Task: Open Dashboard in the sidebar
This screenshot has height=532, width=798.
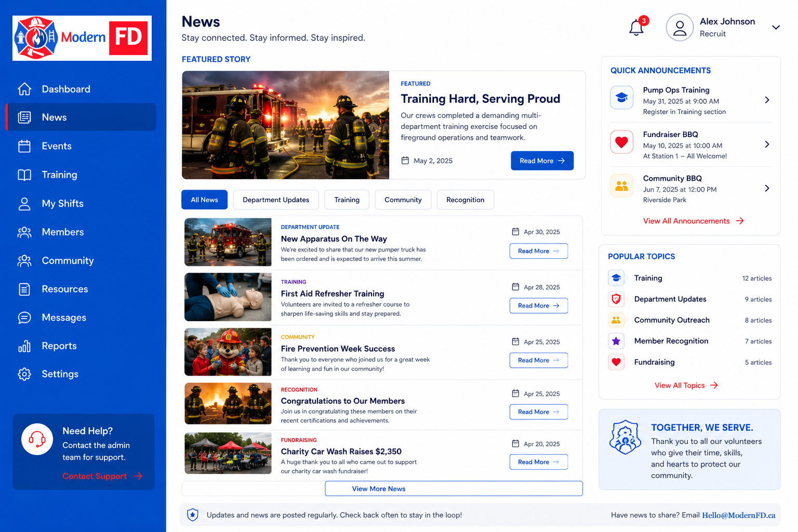Action: (x=81, y=89)
